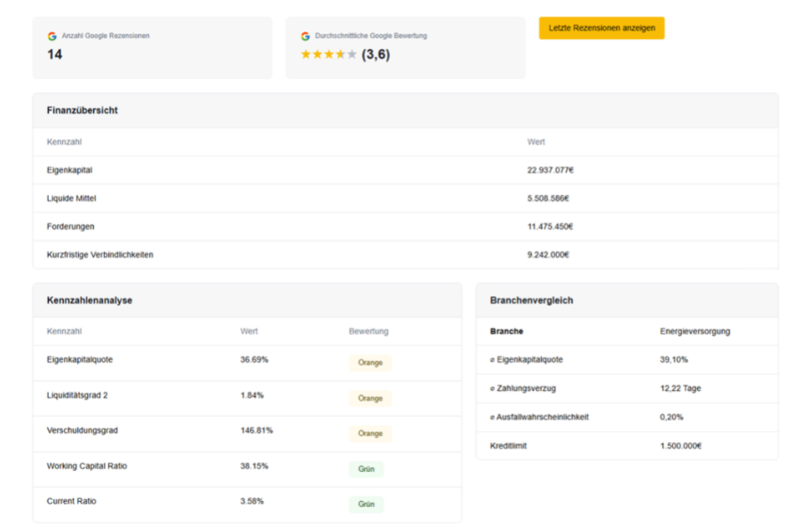Select the Eigenkapital value 22.937.077€

tap(550, 170)
